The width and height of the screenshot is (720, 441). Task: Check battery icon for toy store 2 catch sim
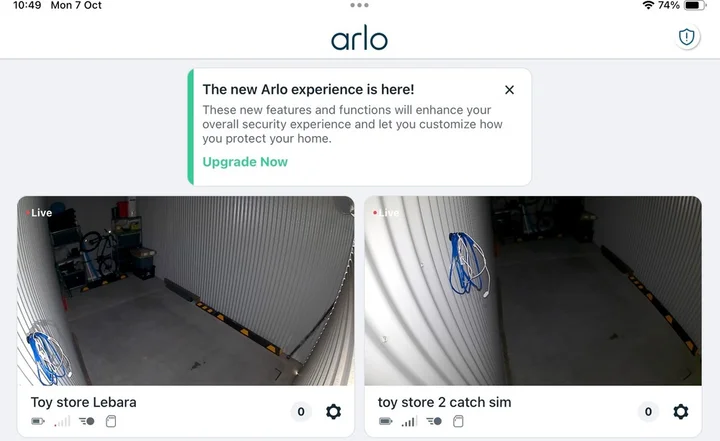386,421
